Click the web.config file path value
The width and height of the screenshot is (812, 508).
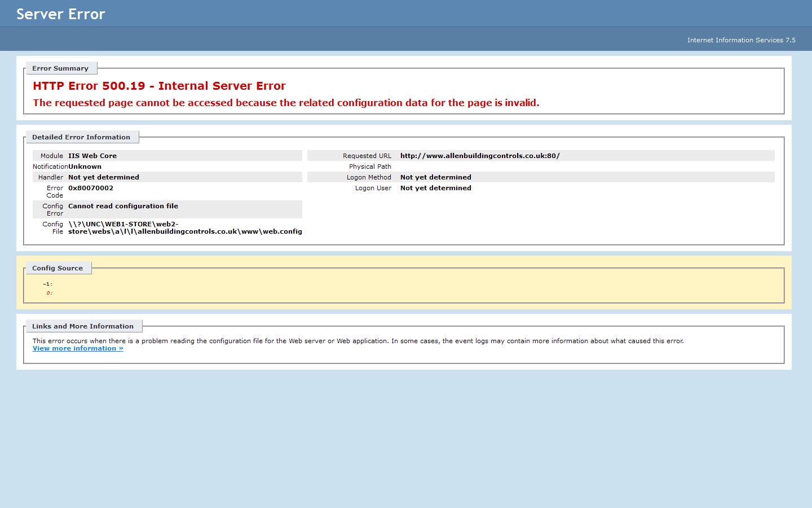click(x=185, y=231)
